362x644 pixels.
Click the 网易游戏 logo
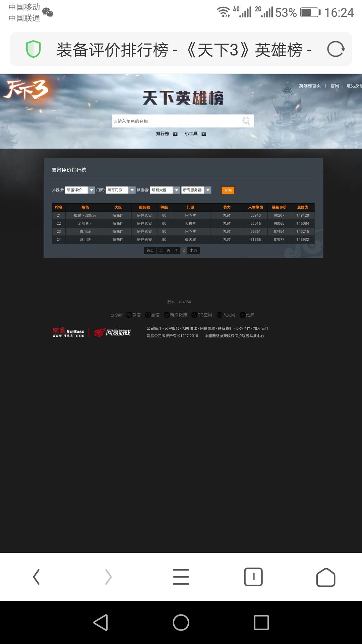click(112, 332)
